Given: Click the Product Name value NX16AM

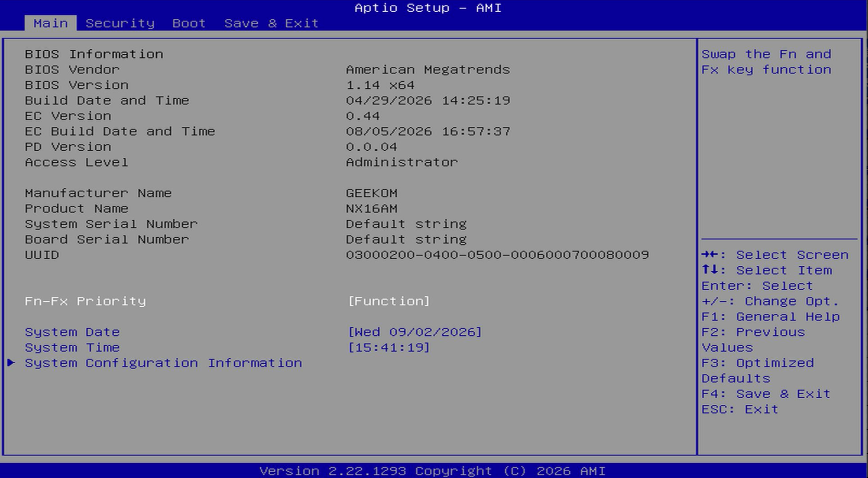Looking at the screenshot, I should point(372,208).
